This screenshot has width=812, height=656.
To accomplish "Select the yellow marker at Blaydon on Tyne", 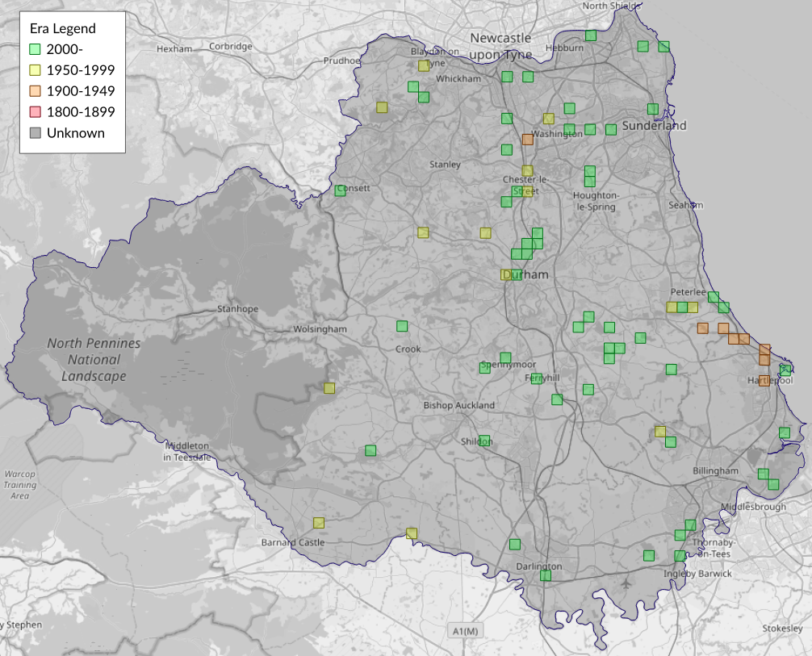I will pos(423,66).
